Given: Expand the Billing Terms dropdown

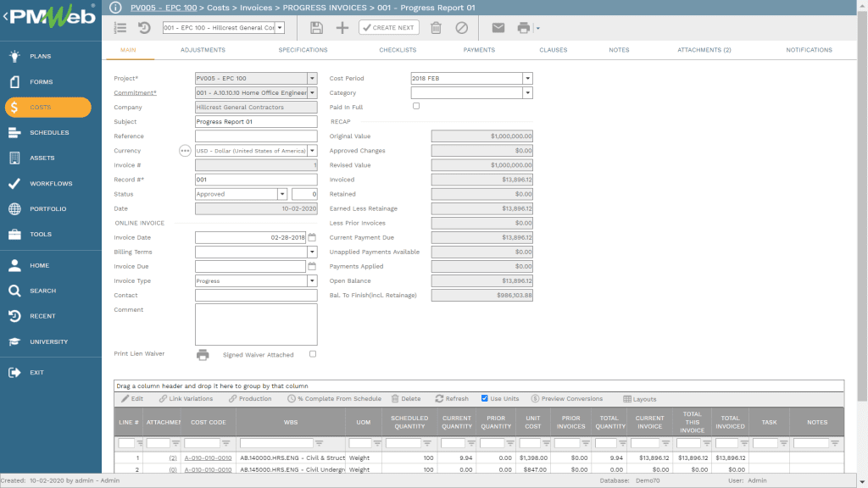Looking at the screenshot, I should click(312, 252).
